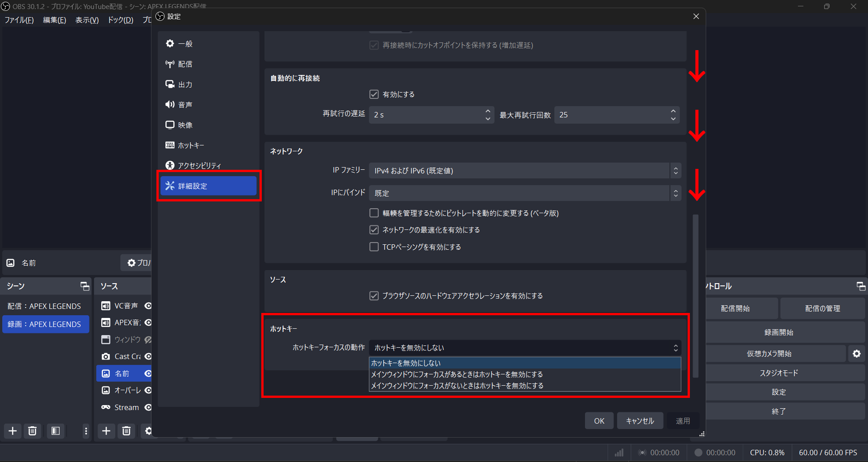Toggle browser source hardware acceleration checkbox
This screenshot has width=868, height=462.
(374, 296)
